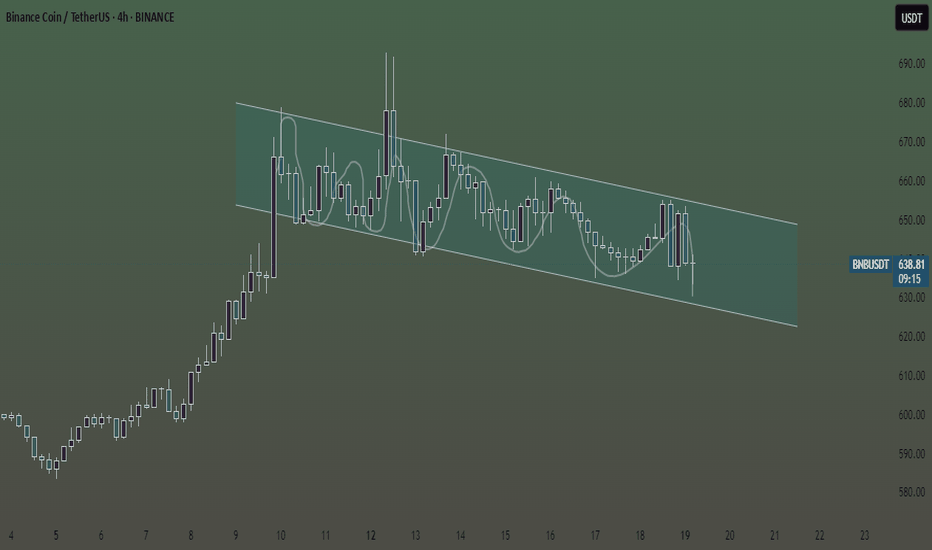
Task: Select the upper trendline of the descending channel
Action: [x=517, y=164]
